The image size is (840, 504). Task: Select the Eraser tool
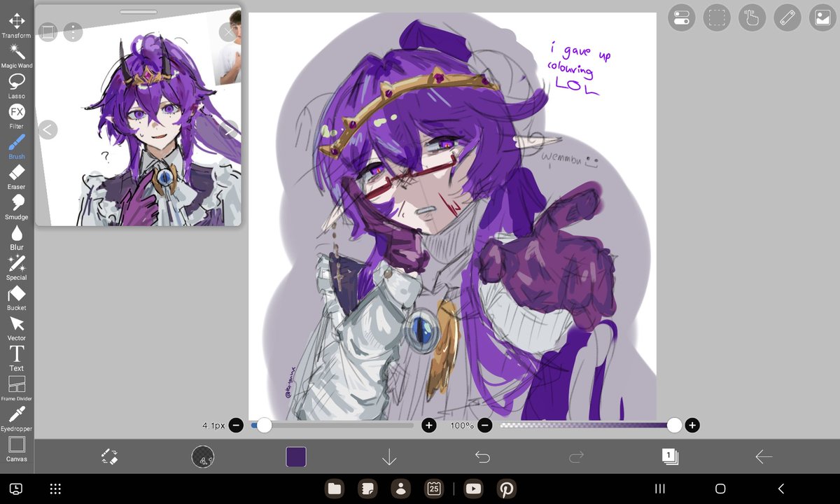point(17,176)
